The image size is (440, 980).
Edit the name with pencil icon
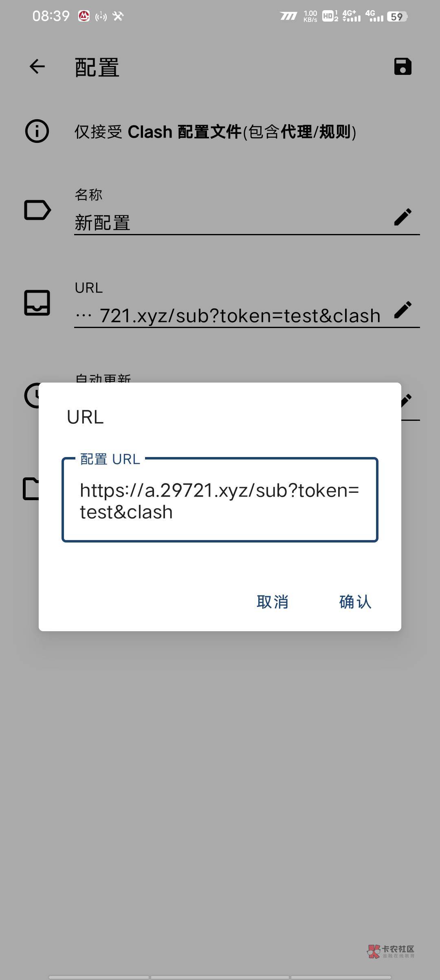click(x=403, y=217)
